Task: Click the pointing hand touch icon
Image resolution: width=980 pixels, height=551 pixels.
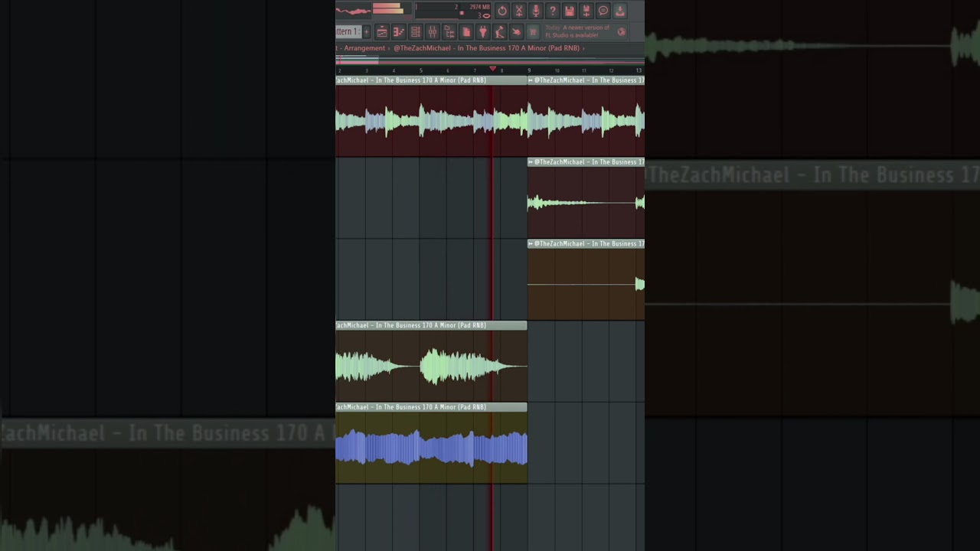Action: (x=517, y=31)
